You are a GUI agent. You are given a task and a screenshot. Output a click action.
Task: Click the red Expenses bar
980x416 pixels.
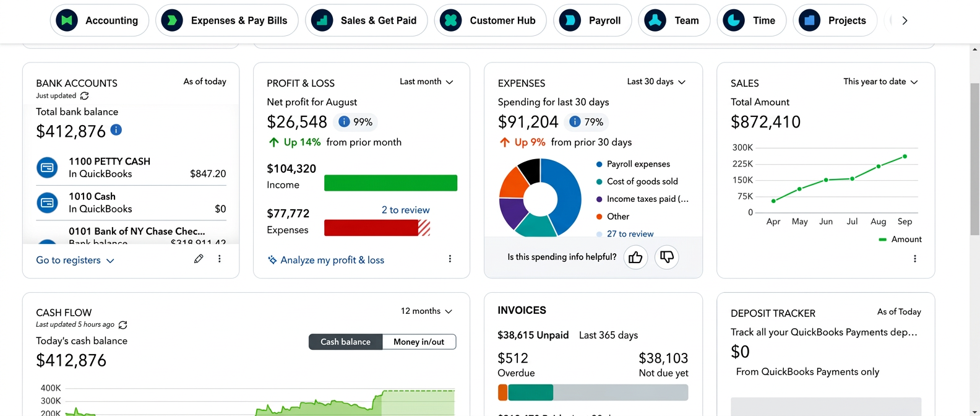[377, 228]
